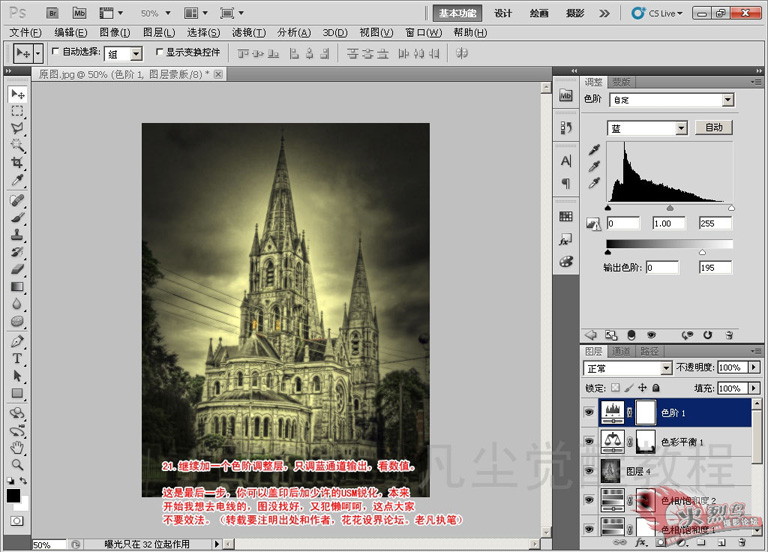Click the 自动 levels button
Image resolution: width=768 pixels, height=552 pixels.
click(x=714, y=127)
